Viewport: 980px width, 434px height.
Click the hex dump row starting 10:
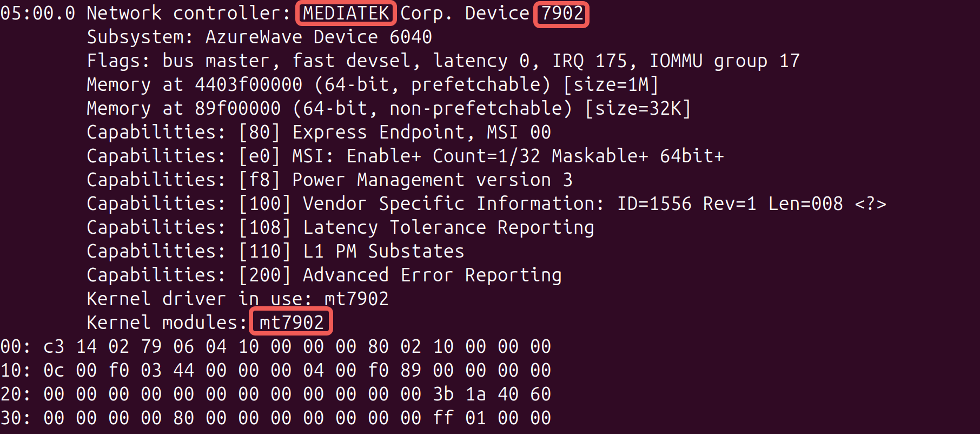tap(276, 370)
